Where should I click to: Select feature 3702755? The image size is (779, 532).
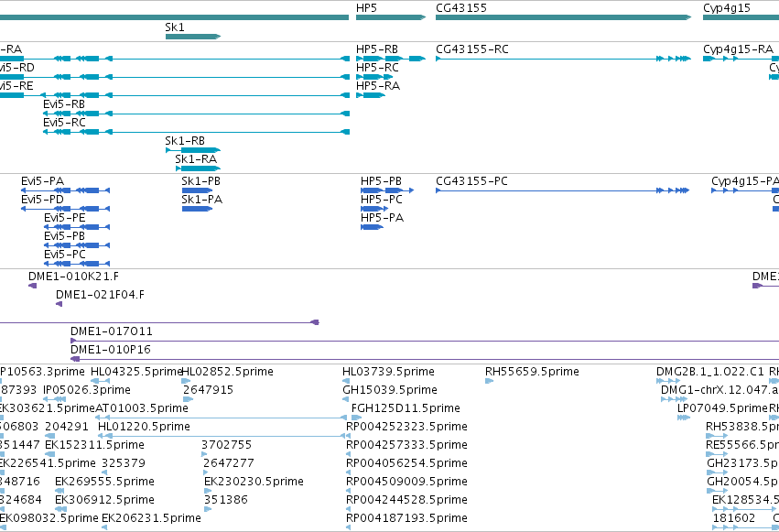(x=204, y=454)
